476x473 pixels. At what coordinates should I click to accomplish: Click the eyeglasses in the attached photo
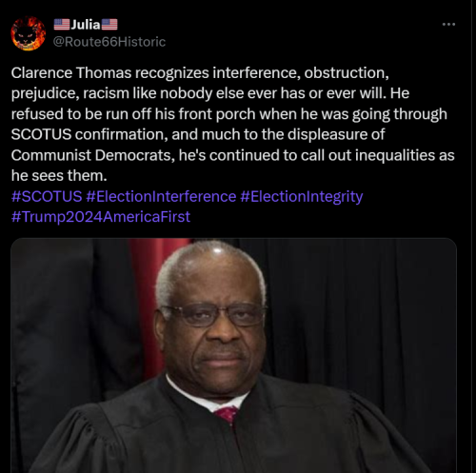pos(213,315)
